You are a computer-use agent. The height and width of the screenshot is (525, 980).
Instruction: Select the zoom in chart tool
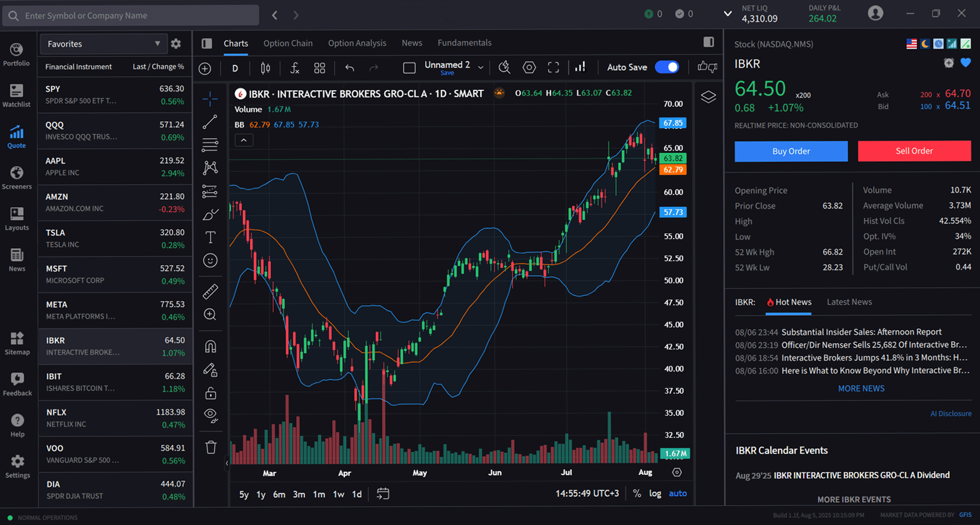point(210,315)
